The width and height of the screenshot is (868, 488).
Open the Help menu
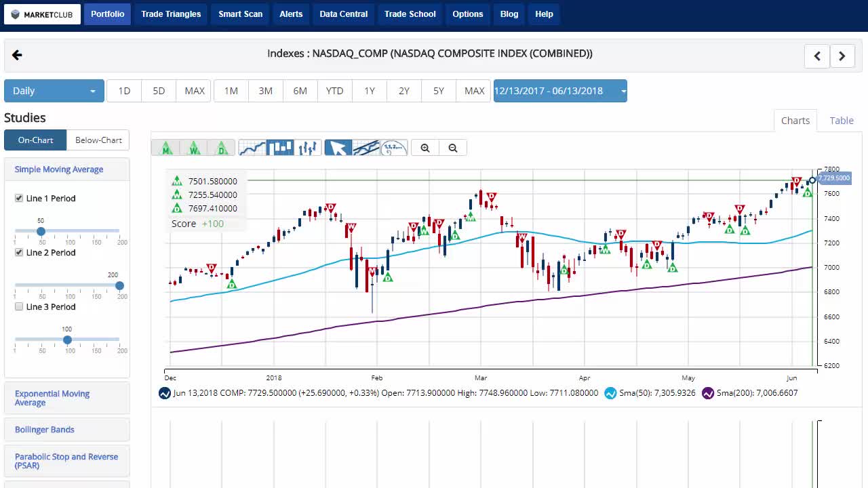544,14
